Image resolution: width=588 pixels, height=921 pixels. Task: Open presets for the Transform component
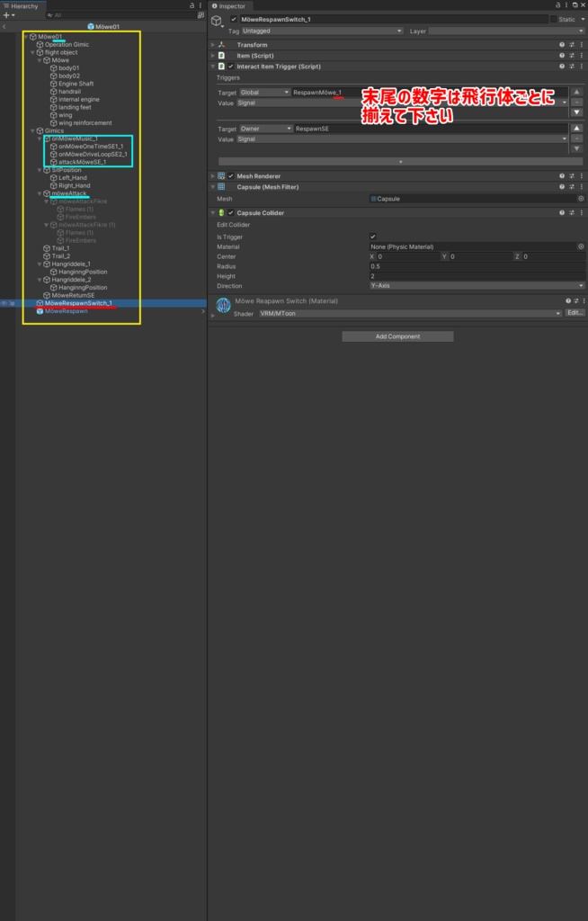pos(572,45)
